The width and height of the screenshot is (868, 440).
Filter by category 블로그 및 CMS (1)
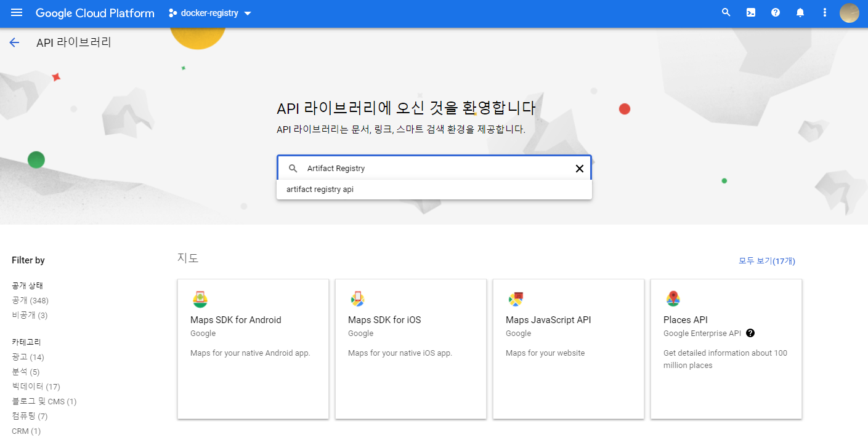pyautogui.click(x=44, y=401)
